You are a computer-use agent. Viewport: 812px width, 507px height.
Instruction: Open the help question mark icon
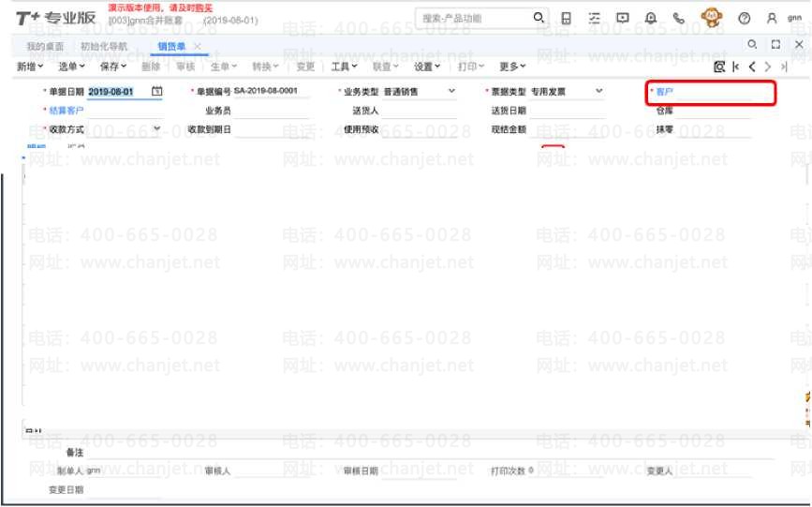tap(745, 18)
